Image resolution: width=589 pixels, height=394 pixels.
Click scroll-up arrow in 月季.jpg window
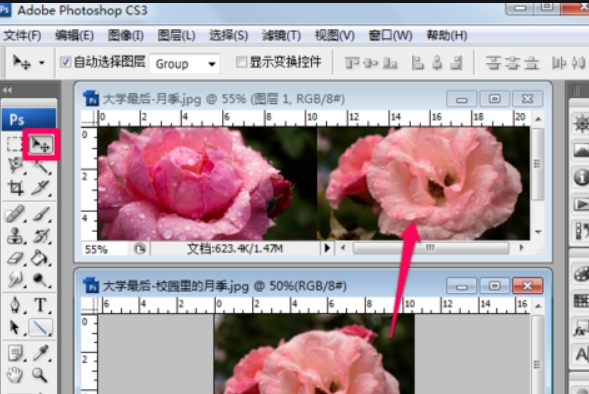pyautogui.click(x=538, y=119)
